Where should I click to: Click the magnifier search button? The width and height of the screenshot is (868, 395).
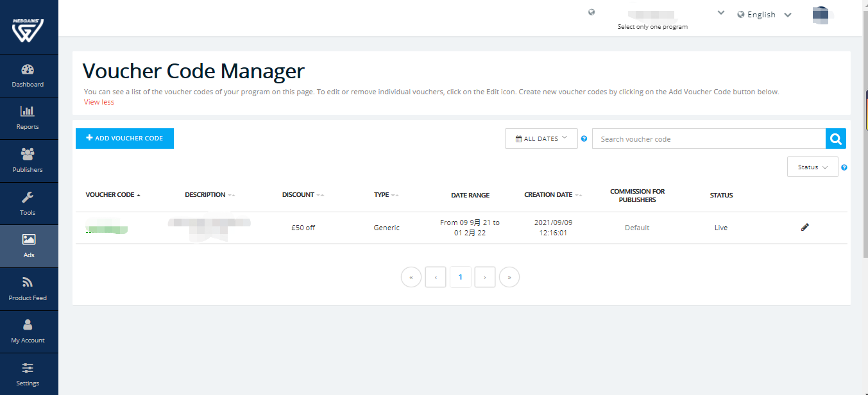(x=836, y=139)
